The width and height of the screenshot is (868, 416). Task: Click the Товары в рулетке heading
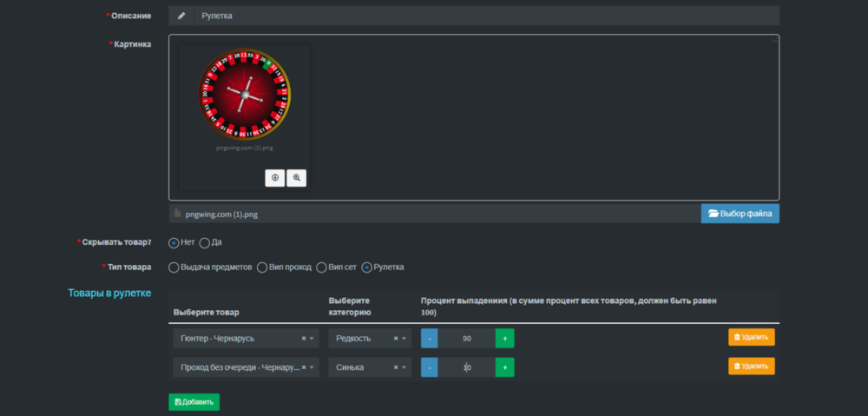(x=109, y=293)
